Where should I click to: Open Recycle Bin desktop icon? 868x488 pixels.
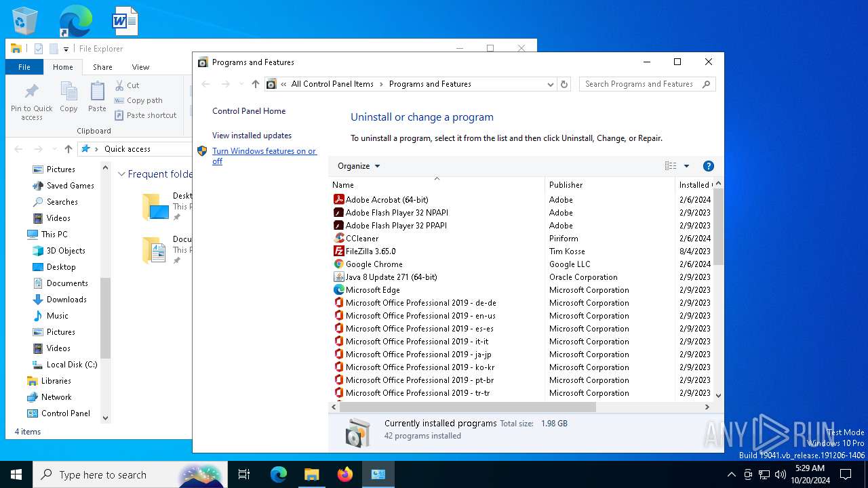[25, 21]
